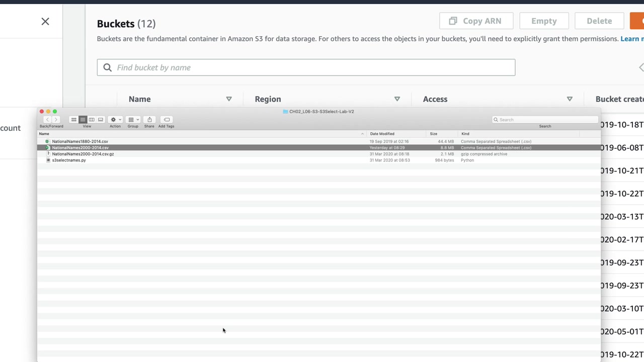Go back in the Finder window
This screenshot has width=644, height=362.
coord(47,120)
